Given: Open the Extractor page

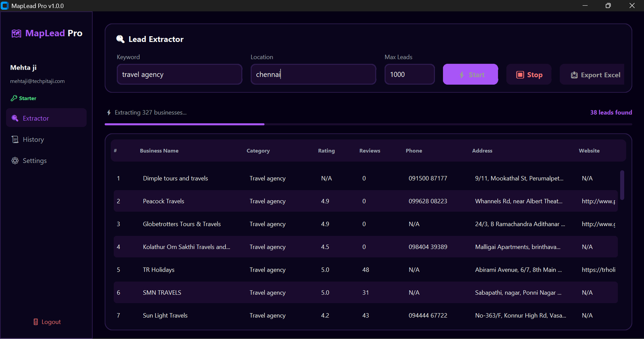Looking at the screenshot, I should click(x=46, y=118).
